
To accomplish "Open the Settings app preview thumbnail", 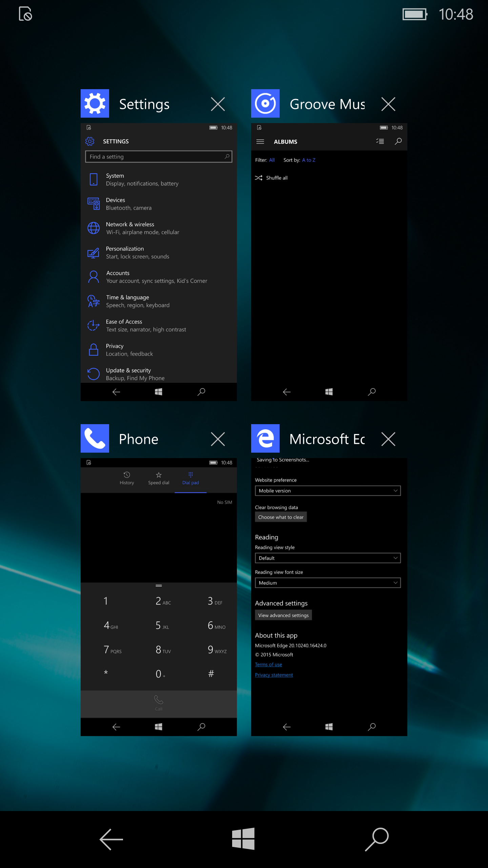I will coord(159,262).
